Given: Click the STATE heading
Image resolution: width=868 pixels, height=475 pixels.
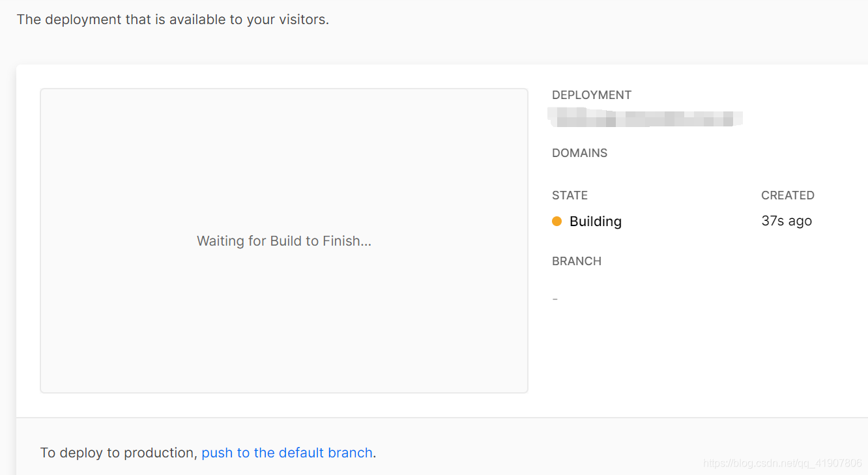Looking at the screenshot, I should [570, 195].
